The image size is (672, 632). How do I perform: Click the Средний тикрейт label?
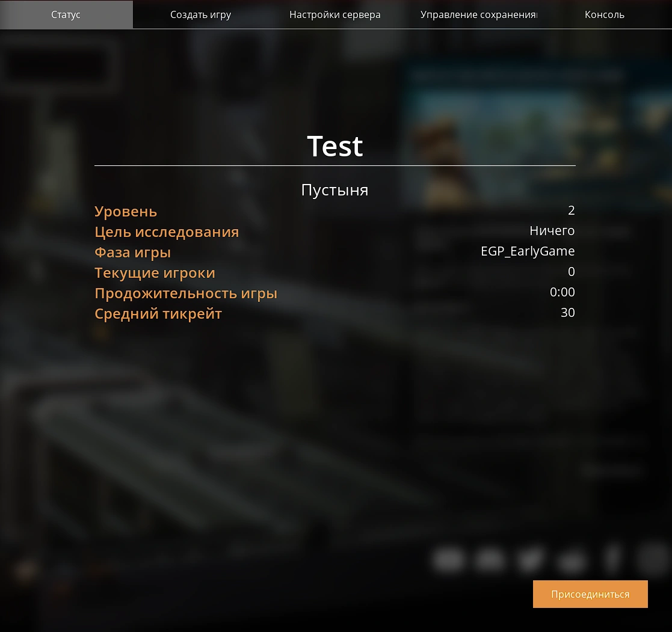click(158, 314)
